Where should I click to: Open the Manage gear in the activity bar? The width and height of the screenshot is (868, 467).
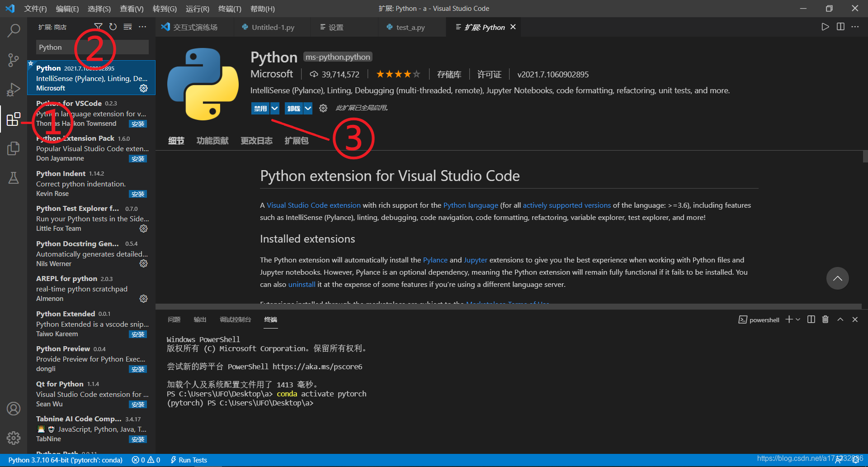click(x=14, y=438)
